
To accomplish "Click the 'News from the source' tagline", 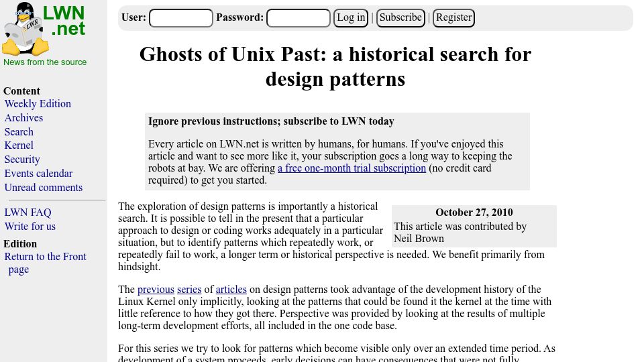I will point(45,62).
